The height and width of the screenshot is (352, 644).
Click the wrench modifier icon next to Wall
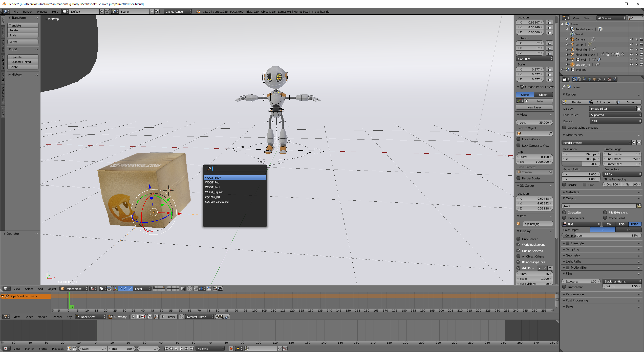(x=599, y=60)
